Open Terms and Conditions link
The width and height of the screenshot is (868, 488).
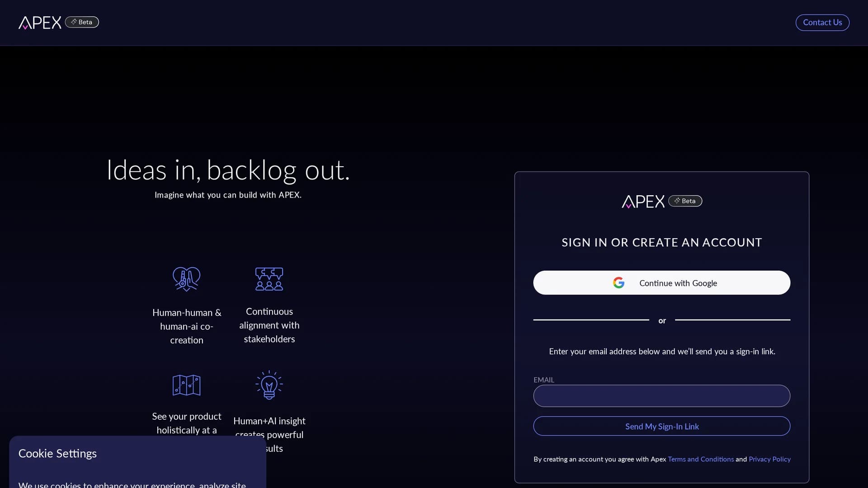coord(701,459)
